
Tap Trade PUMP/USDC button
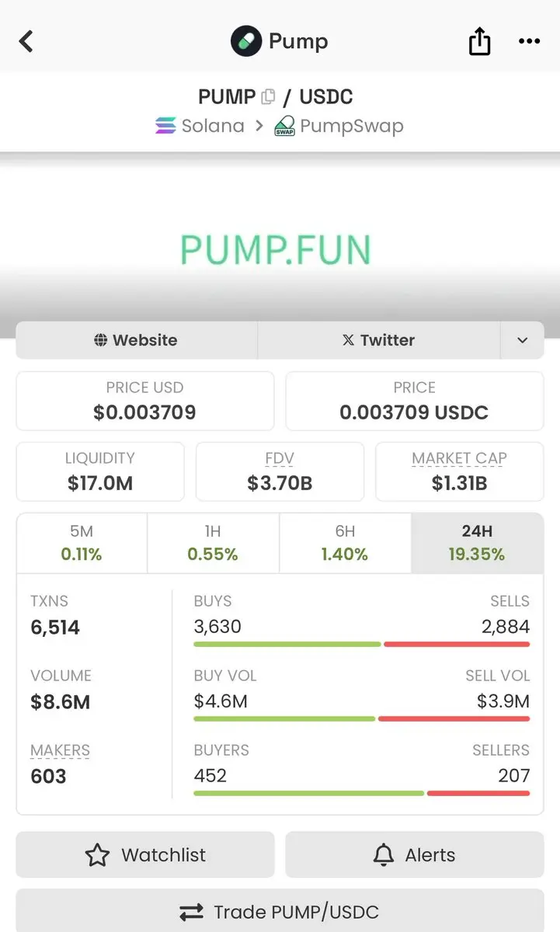(280, 911)
